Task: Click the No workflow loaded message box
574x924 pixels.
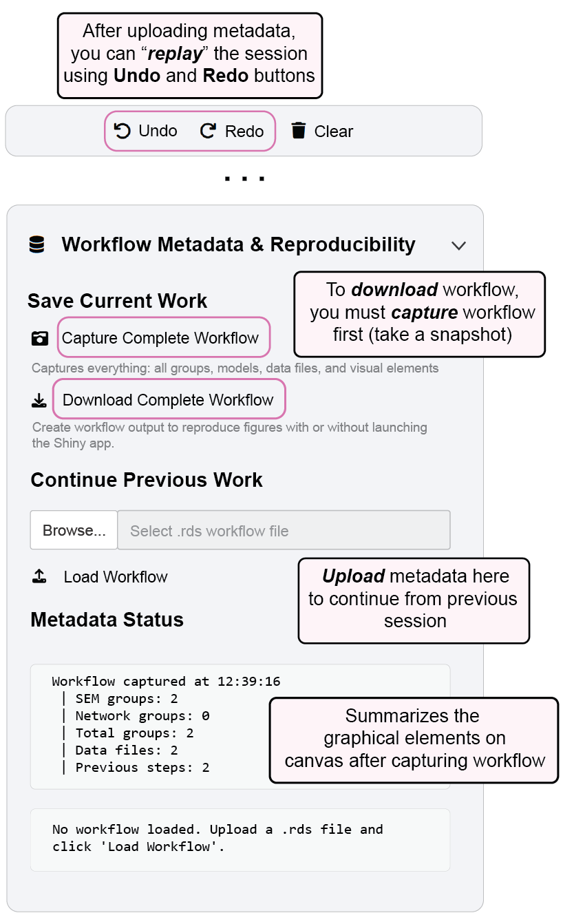Action: pyautogui.click(x=240, y=839)
